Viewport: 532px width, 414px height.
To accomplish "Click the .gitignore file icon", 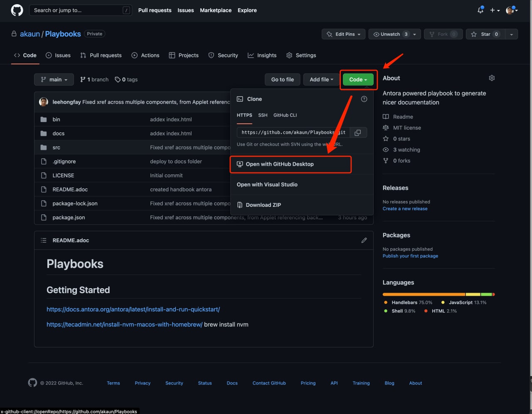I will [x=44, y=162].
